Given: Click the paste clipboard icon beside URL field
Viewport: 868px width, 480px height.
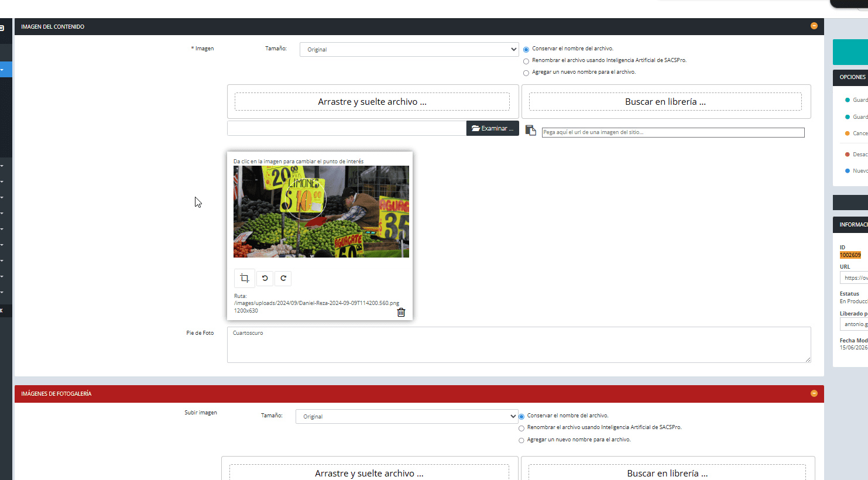Looking at the screenshot, I should pyautogui.click(x=530, y=130).
